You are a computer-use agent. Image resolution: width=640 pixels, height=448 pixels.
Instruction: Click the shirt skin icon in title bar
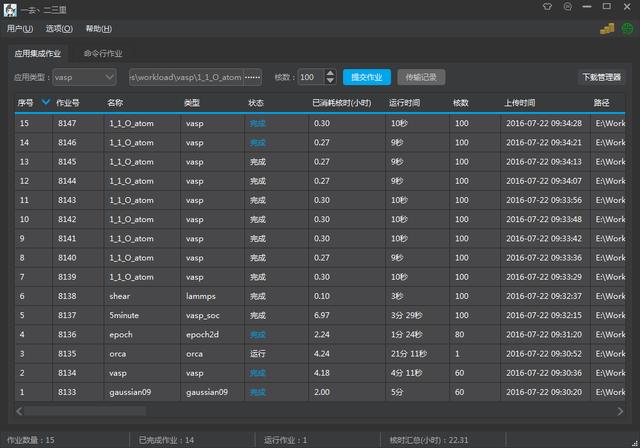coord(549,8)
